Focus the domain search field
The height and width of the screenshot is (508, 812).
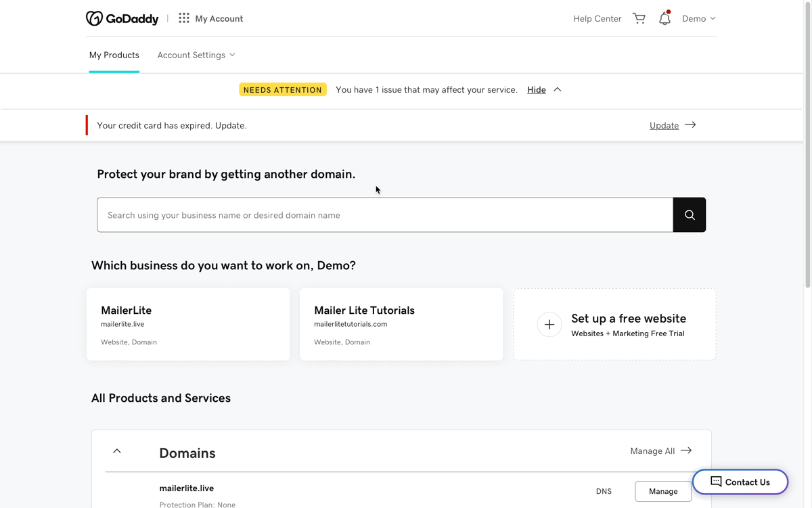tap(384, 215)
